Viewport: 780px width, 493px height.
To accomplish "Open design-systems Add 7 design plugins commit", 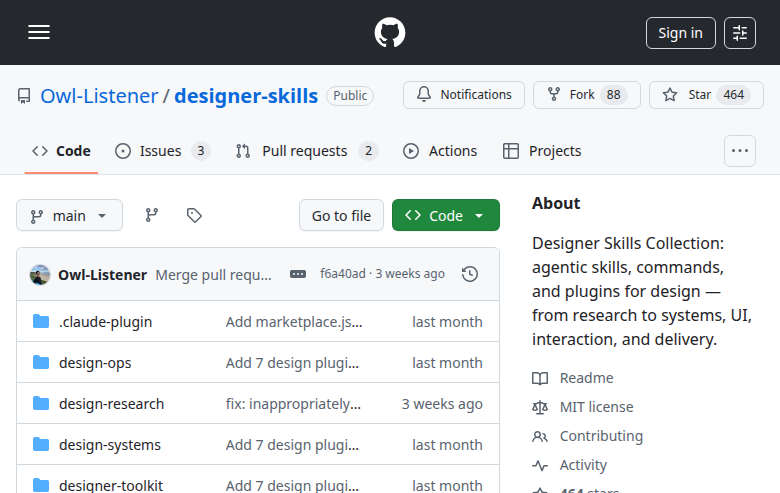I will click(x=292, y=445).
